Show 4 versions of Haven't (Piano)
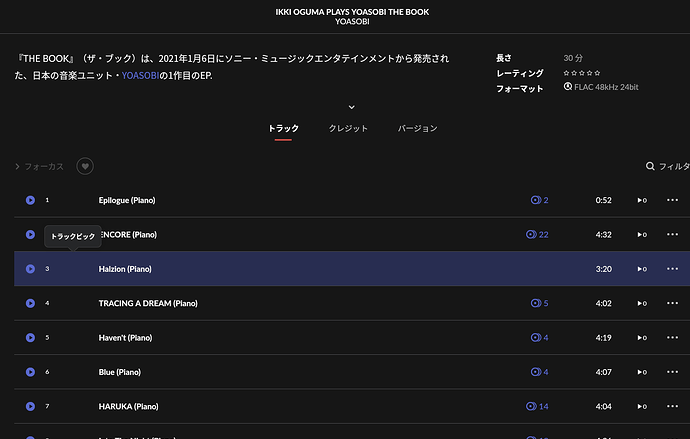The width and height of the screenshot is (690, 439). click(540, 337)
